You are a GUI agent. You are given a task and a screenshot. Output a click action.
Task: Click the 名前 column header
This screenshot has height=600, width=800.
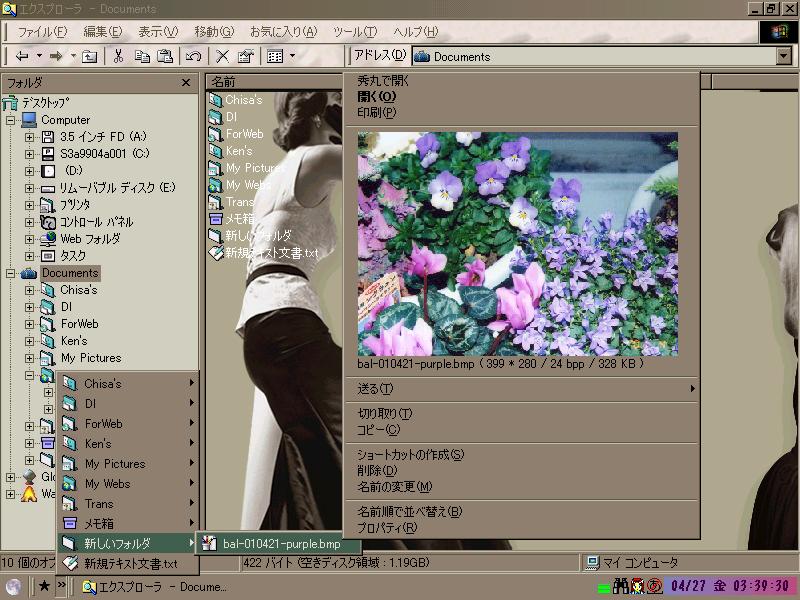273,82
